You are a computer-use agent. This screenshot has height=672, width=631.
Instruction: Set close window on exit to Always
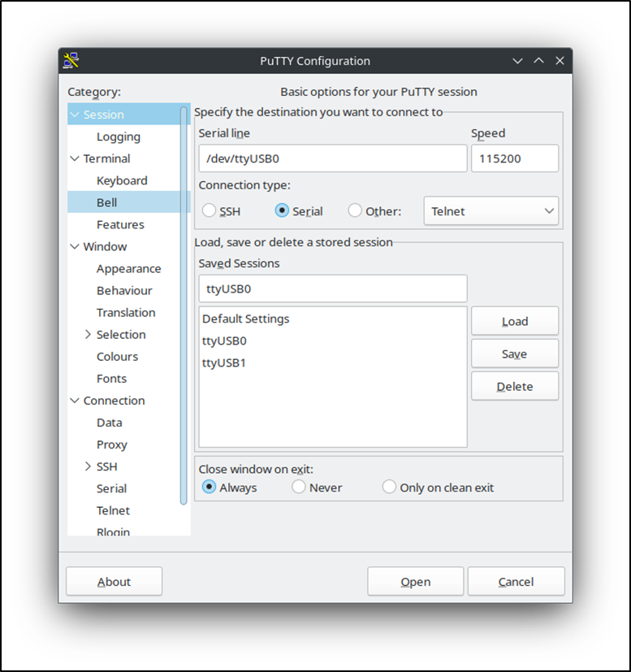click(209, 487)
